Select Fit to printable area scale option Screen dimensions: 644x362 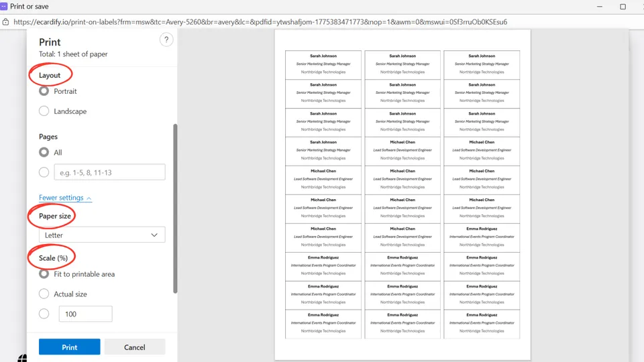[x=44, y=274]
